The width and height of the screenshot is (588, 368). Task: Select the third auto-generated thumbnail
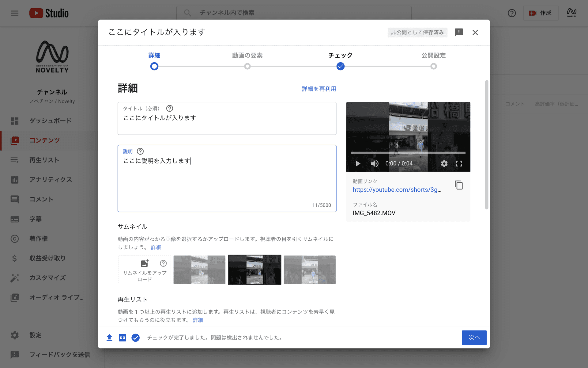[309, 270]
